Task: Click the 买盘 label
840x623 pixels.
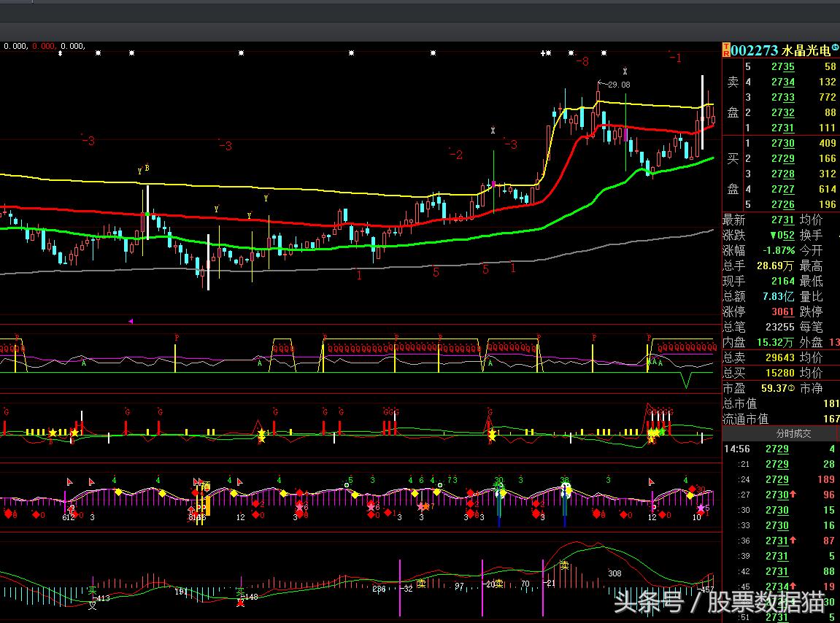Action: click(733, 174)
